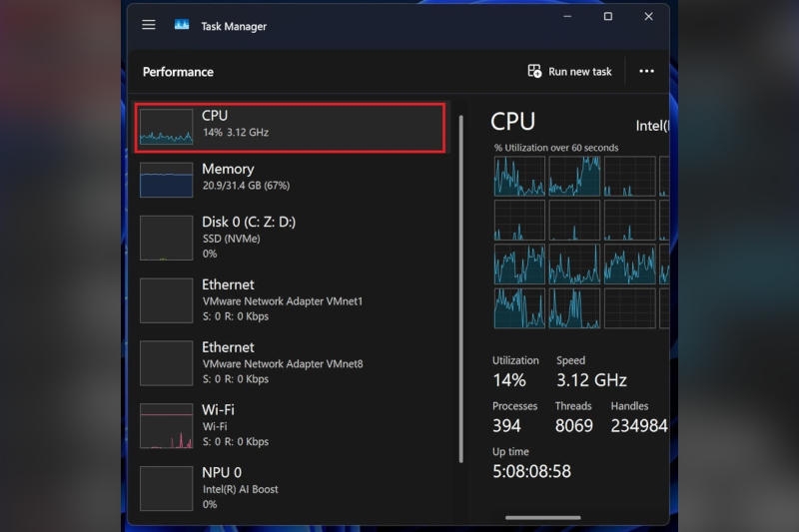The image size is (799, 532).
Task: Click the NPU 0 mini graph thumbnail
Action: pyautogui.click(x=166, y=488)
